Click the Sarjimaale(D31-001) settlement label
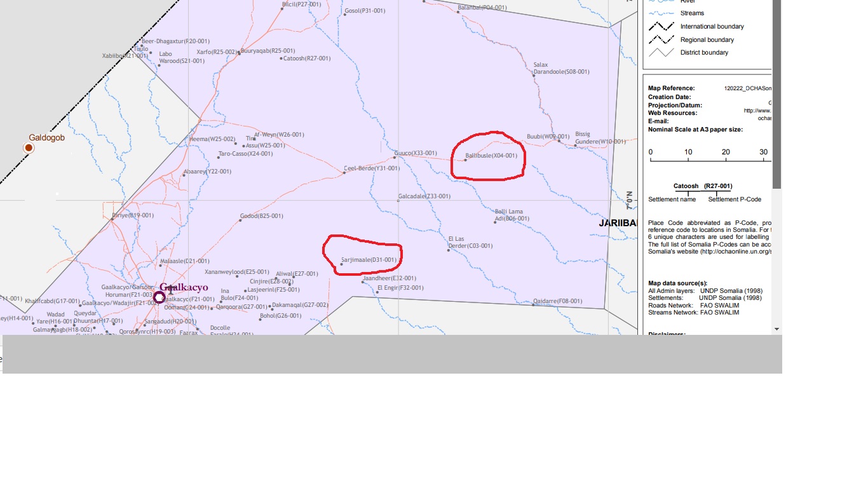The height and width of the screenshot is (488, 868). coord(369,260)
